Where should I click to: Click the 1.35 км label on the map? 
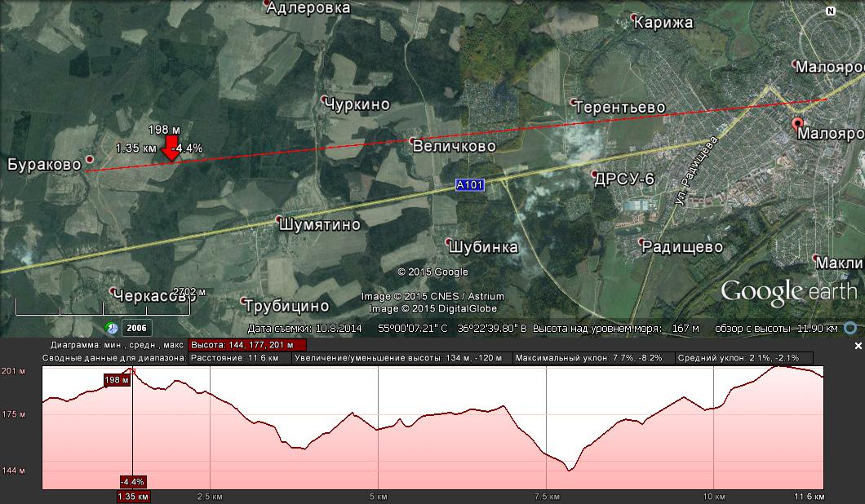click(x=135, y=148)
